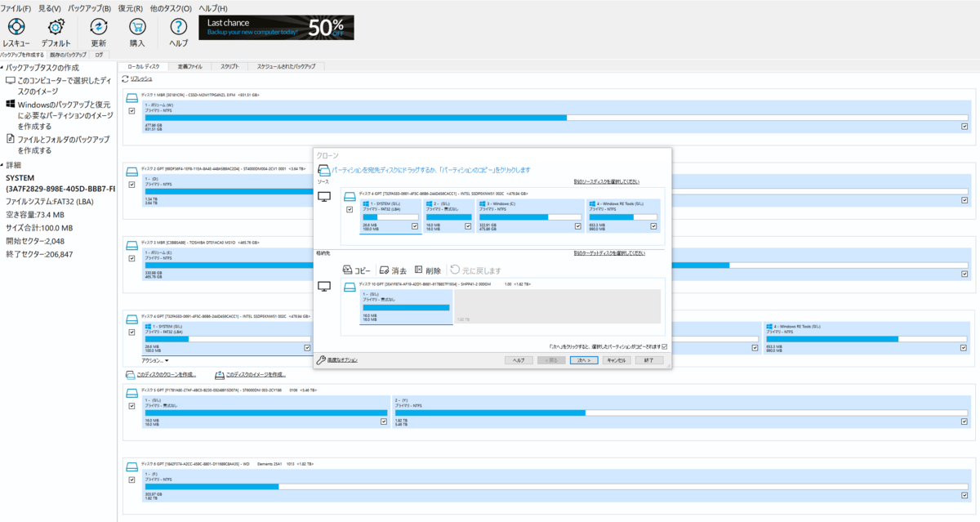Click the 元に戻します undo icon

pyautogui.click(x=454, y=270)
